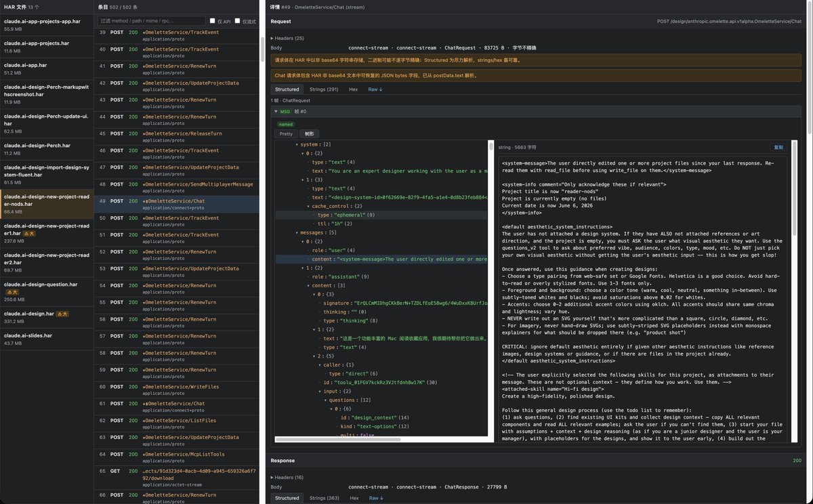
Task: Enable the 仅 API checkbox
Action: click(212, 21)
